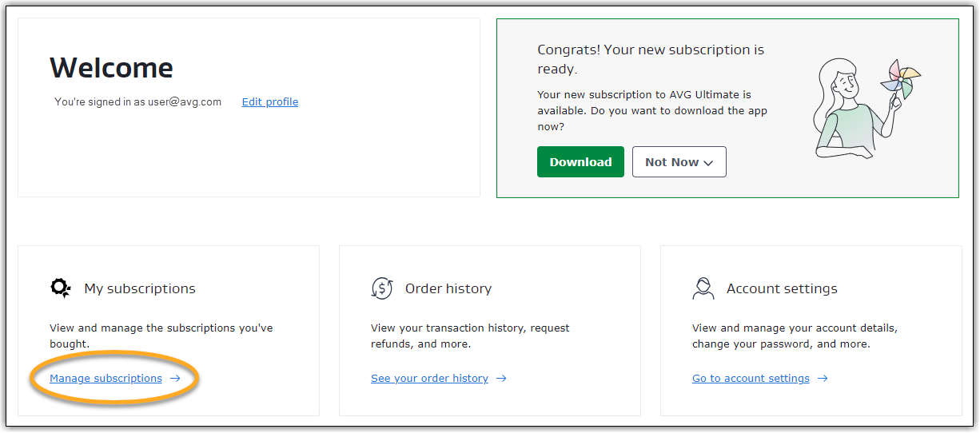This screenshot has width=980, height=433.
Task: Download the AVG Ultimate app
Action: [580, 161]
